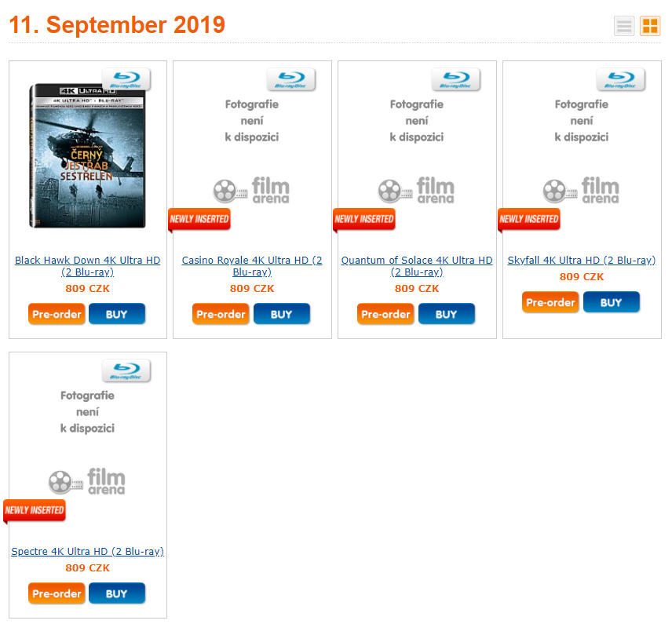Click Blu-ray Disc badge on Skyfall card

(x=621, y=79)
